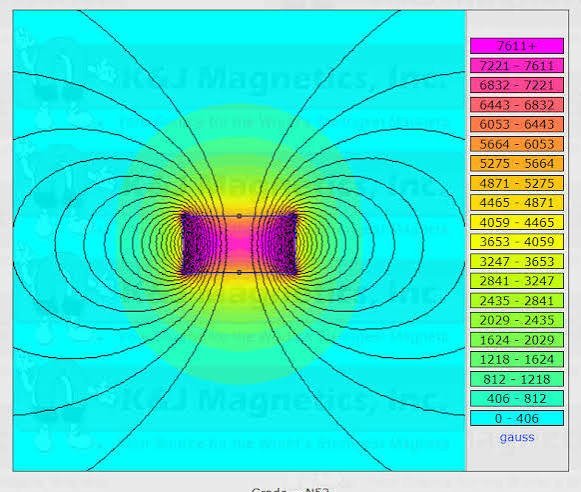Screen dimensions: 581x492
Task: Click the 3247 - 3653 legend swatch
Action: click(517, 261)
